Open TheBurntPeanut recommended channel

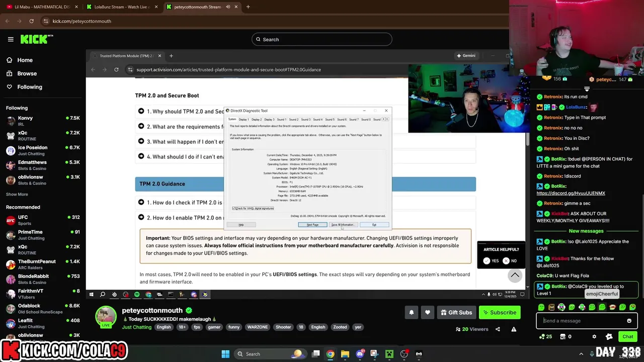(43, 264)
